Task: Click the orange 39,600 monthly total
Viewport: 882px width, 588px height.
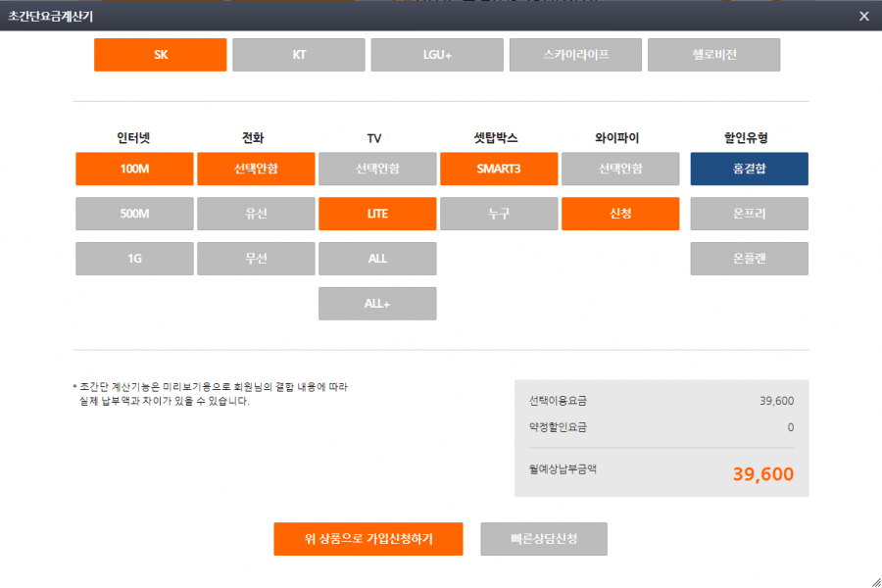Action: pos(763,474)
